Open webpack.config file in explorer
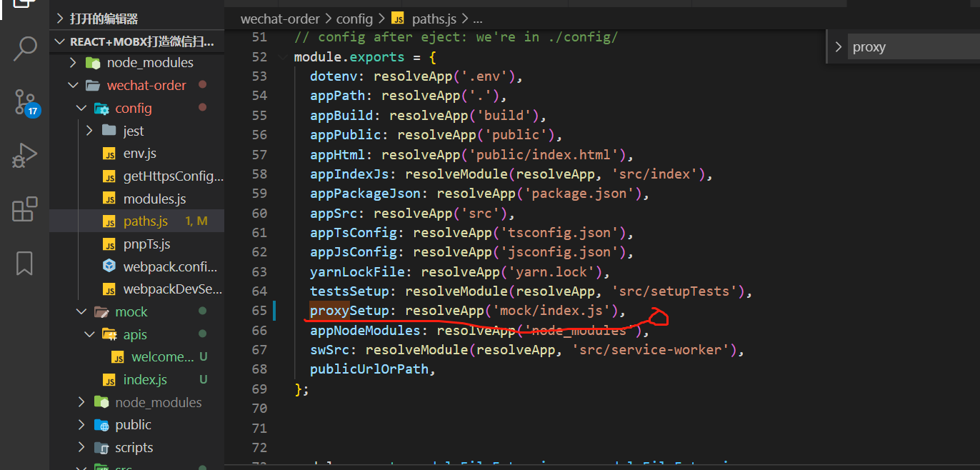Image resolution: width=980 pixels, height=470 pixels. coord(170,267)
